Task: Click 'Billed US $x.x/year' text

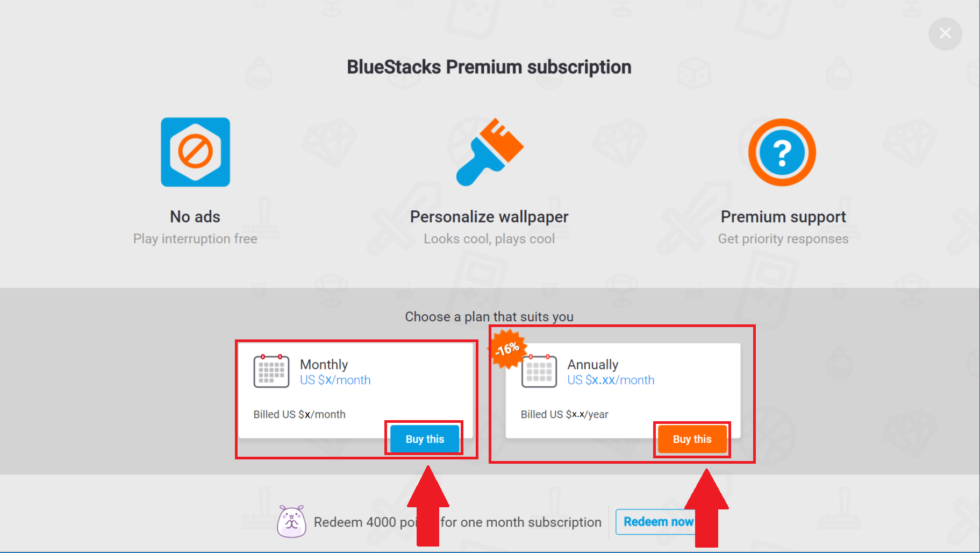Action: (x=564, y=414)
